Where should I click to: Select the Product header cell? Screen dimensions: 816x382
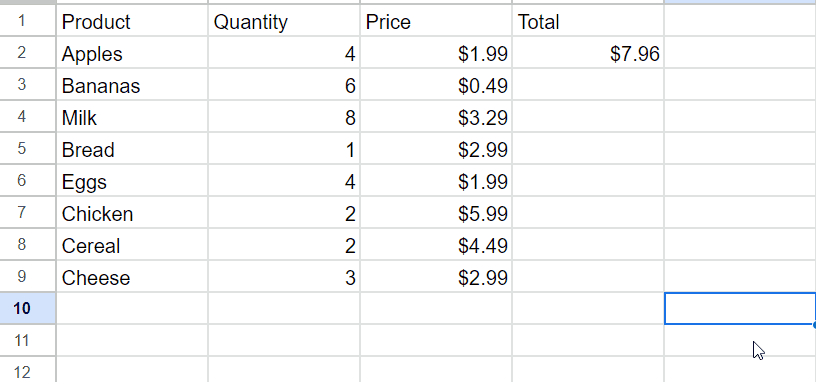point(132,21)
